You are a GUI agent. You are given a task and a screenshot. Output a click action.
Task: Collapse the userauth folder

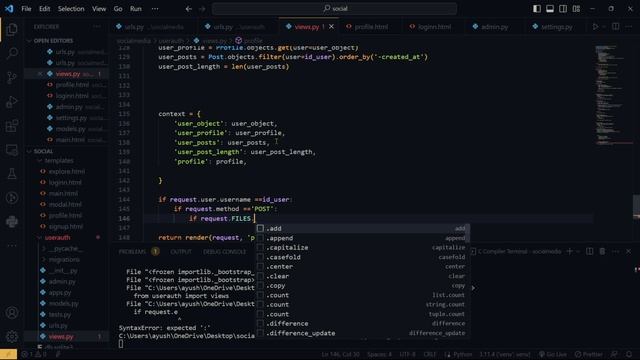pyautogui.click(x=40, y=238)
